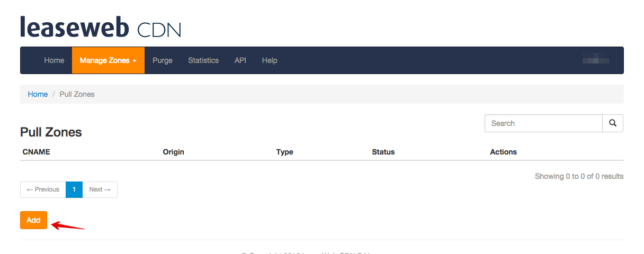Screen dimensions: 644x254
Task: Click the CNAME column header
Action: [x=37, y=152]
